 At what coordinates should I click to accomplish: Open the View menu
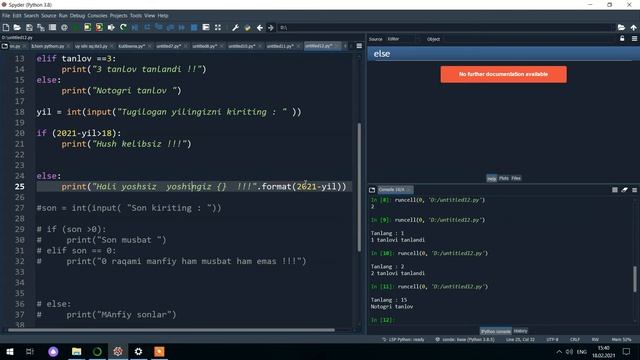point(149,16)
